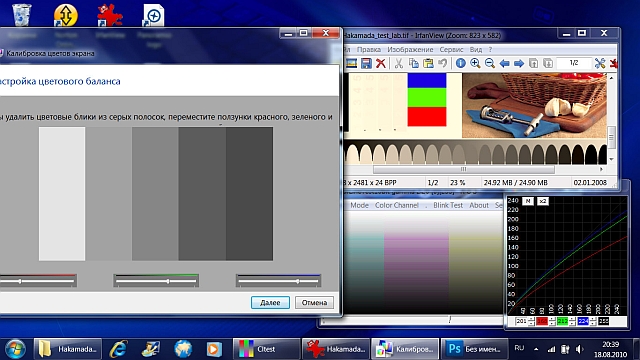Screen dimensions: 640x360
Task: Go to next image with blue right arrow
Action: [519, 63]
